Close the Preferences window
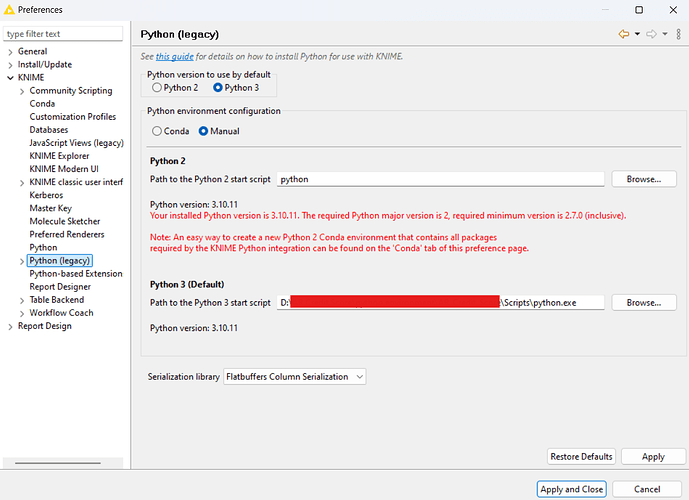The width and height of the screenshot is (689, 500). 673,10
